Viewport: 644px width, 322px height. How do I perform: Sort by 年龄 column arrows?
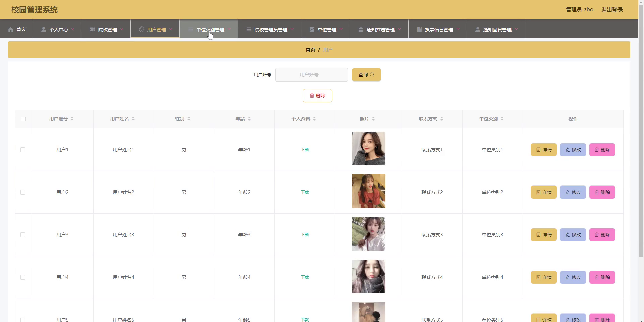[x=249, y=119]
